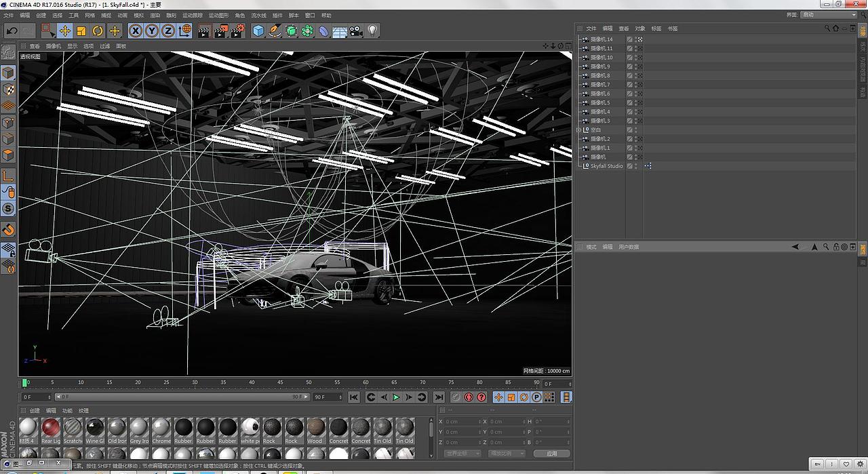The image size is (868, 474).
Task: Open the spline Pen tool icon
Action: pos(275,31)
